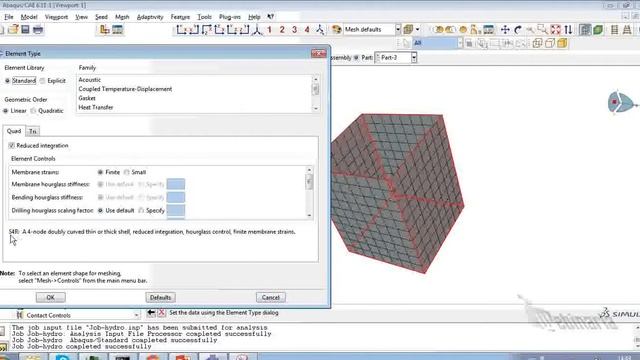Click Cancel in the Element Type dialog
The width and height of the screenshot is (640, 360).
[x=271, y=298]
